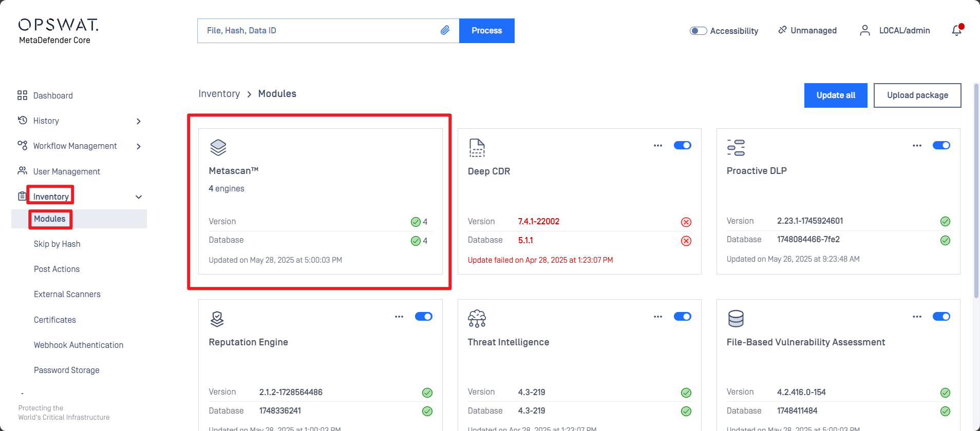This screenshot has height=431, width=980.
Task: Click the Reputation Engine shield icon
Action: [x=217, y=319]
